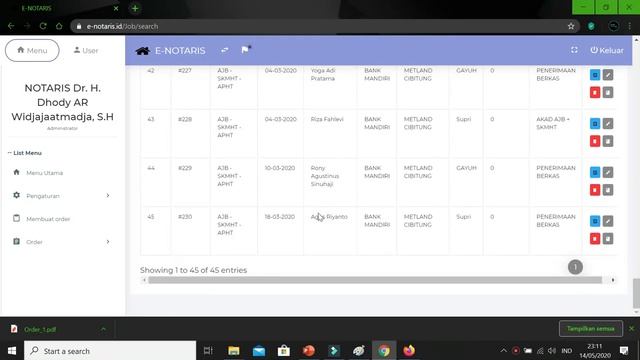640x360 pixels.
Task: Open the Mail app on the taskbar
Action: pyautogui.click(x=259, y=351)
